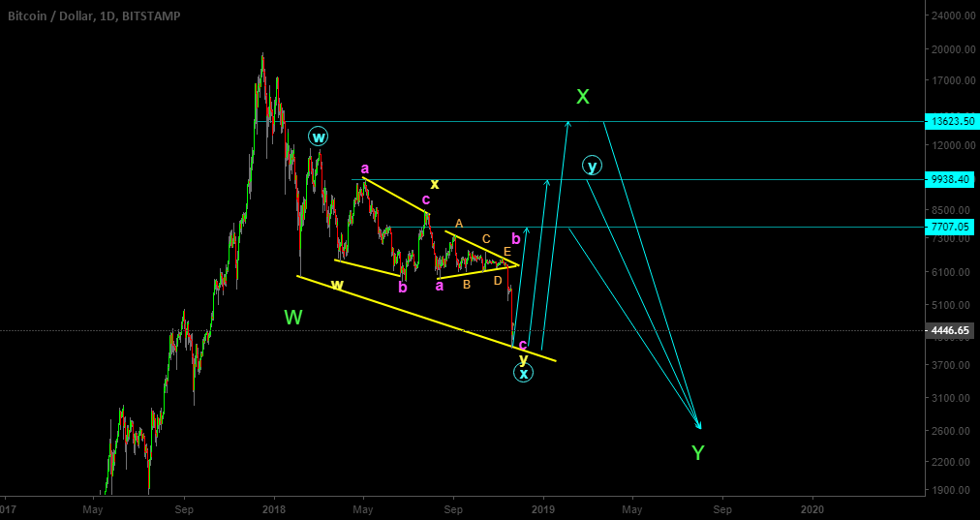
Task: Select the circled cyan y wave label
Action: coord(592,166)
